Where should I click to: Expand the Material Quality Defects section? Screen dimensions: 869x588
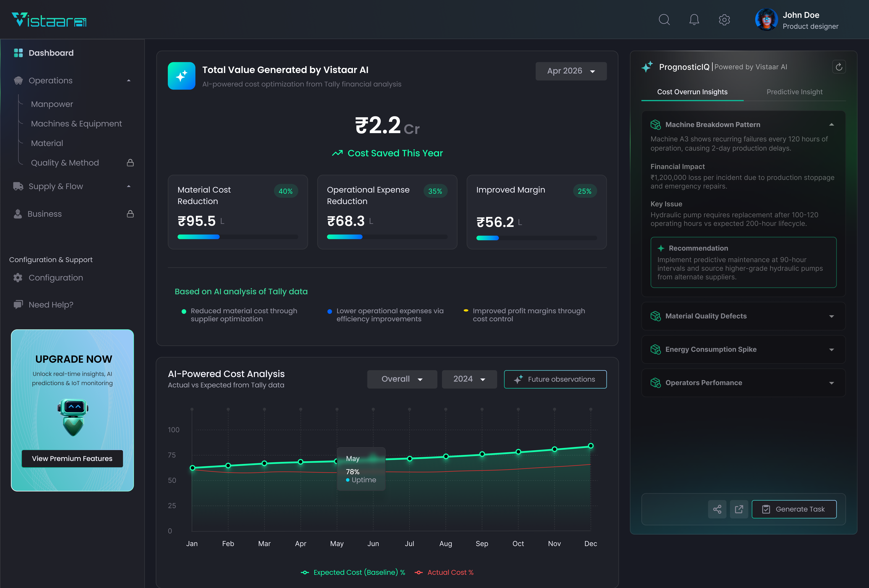(x=832, y=316)
